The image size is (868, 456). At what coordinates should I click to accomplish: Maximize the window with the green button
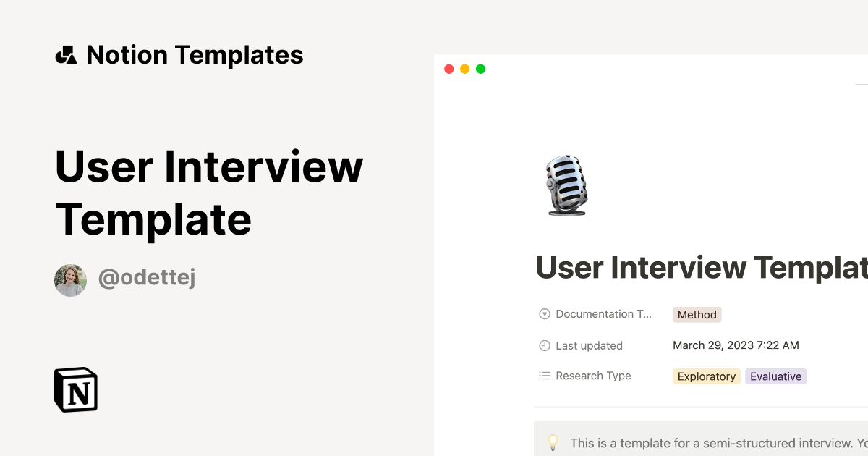click(x=481, y=69)
